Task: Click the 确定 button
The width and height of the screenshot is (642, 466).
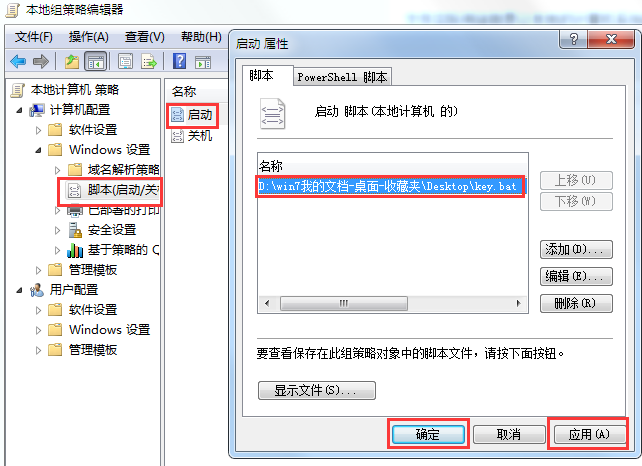Action: [x=428, y=434]
